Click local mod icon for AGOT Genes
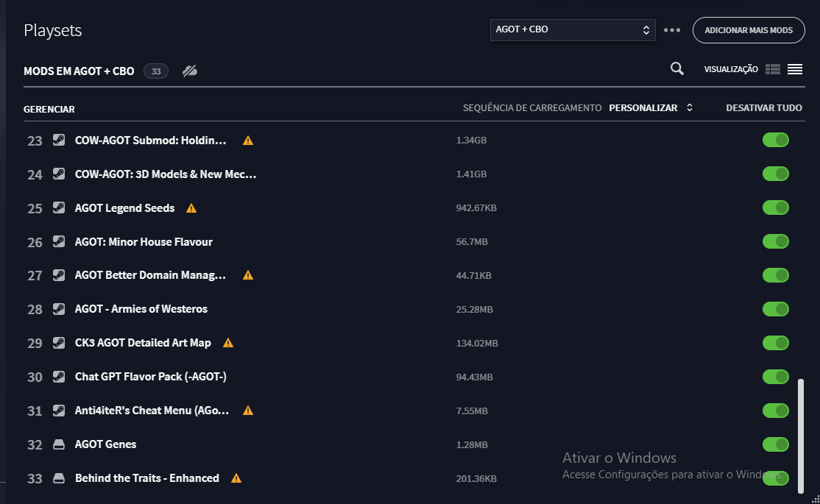Viewport: 820px width, 504px height. [59, 444]
